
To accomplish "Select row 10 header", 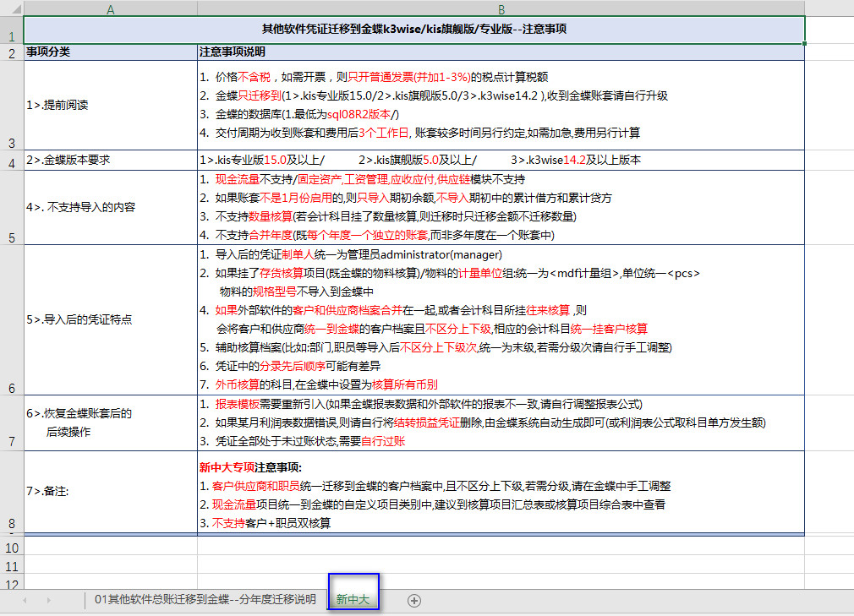I will pos(11,548).
